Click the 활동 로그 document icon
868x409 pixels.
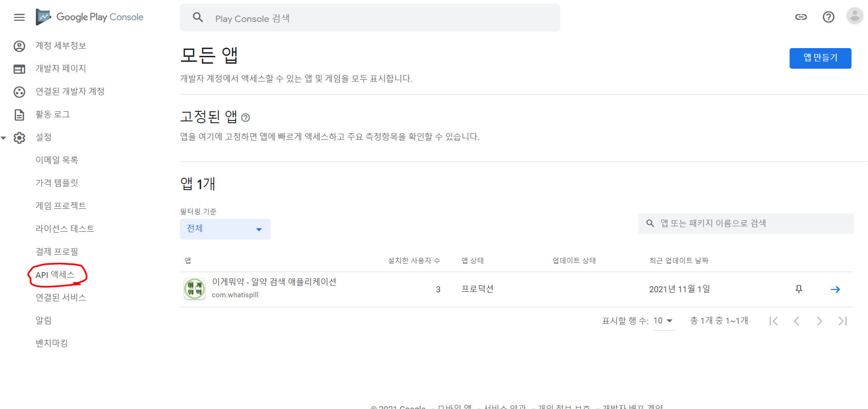click(19, 115)
